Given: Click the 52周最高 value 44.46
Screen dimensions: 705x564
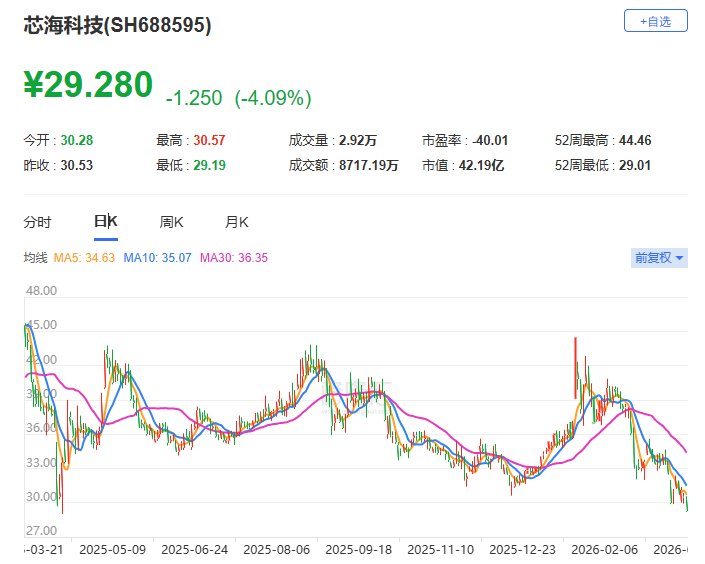Looking at the screenshot, I should [x=635, y=140].
